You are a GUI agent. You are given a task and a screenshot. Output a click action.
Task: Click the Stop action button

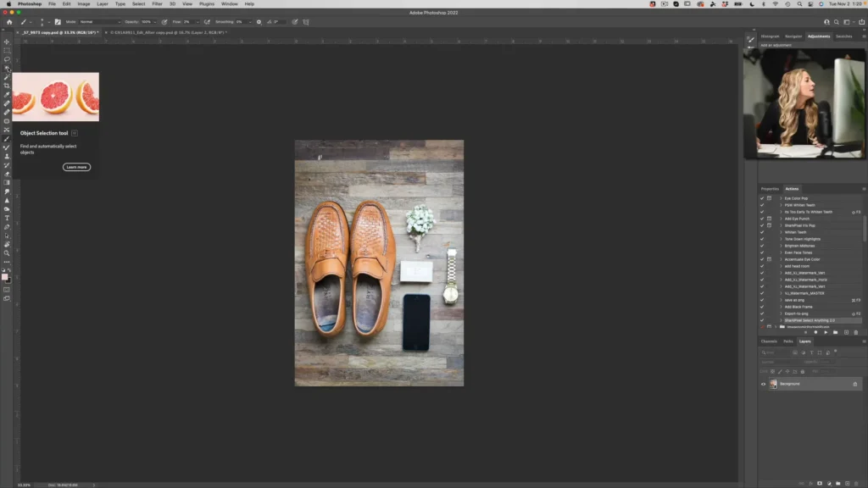[x=805, y=332]
